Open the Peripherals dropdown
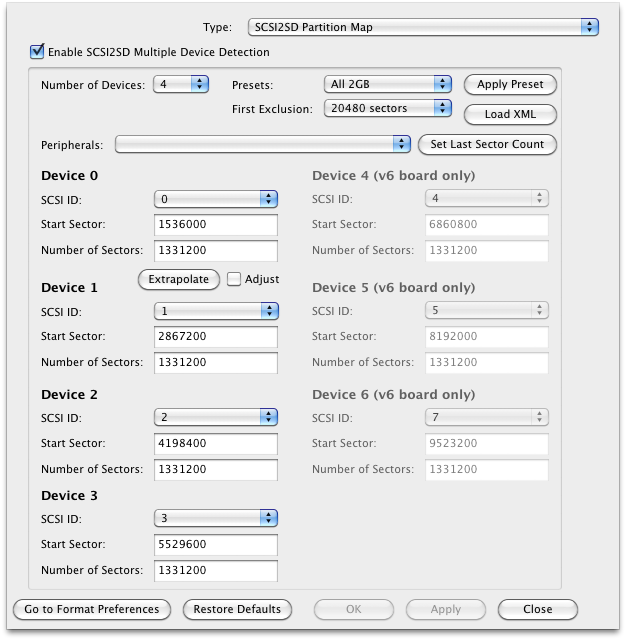The height and width of the screenshot is (640, 626). pos(262,144)
